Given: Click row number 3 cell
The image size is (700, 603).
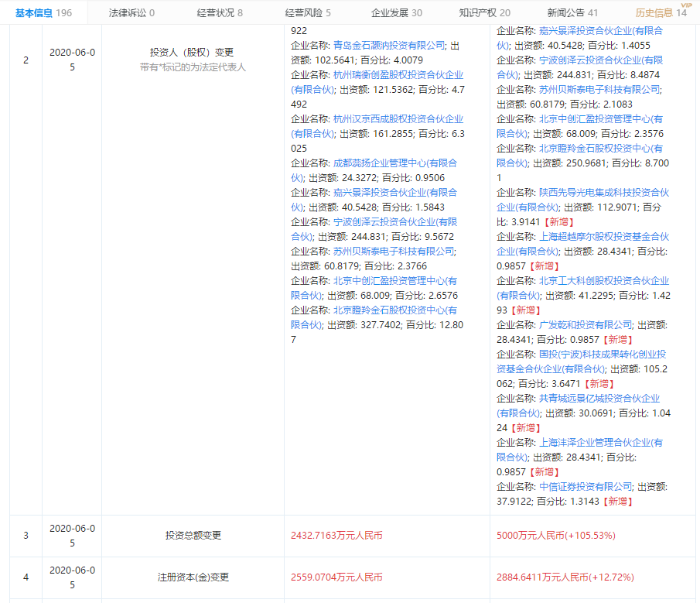Looking at the screenshot, I should click(26, 535).
